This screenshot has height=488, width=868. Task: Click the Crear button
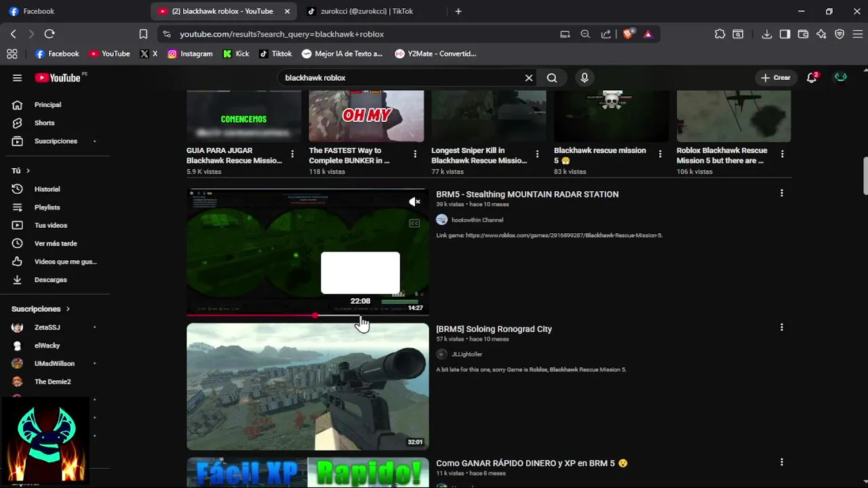coord(776,78)
